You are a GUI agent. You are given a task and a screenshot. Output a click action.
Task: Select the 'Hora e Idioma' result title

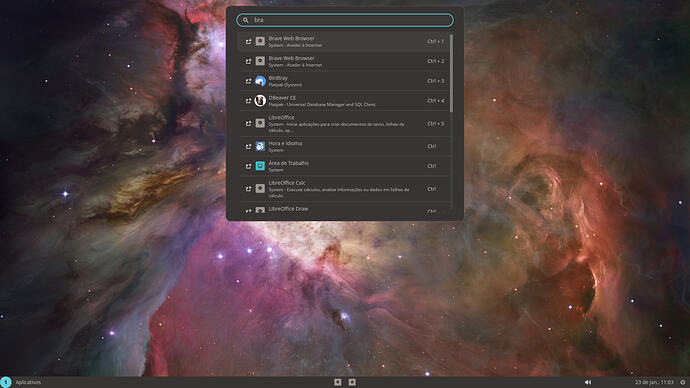click(285, 143)
